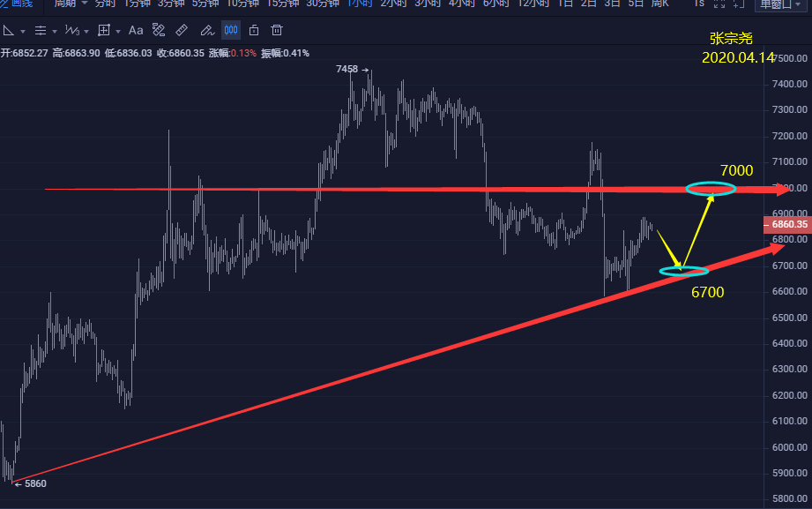Click the 开:6852.27 open value
The image size is (812, 509).
tap(25, 54)
